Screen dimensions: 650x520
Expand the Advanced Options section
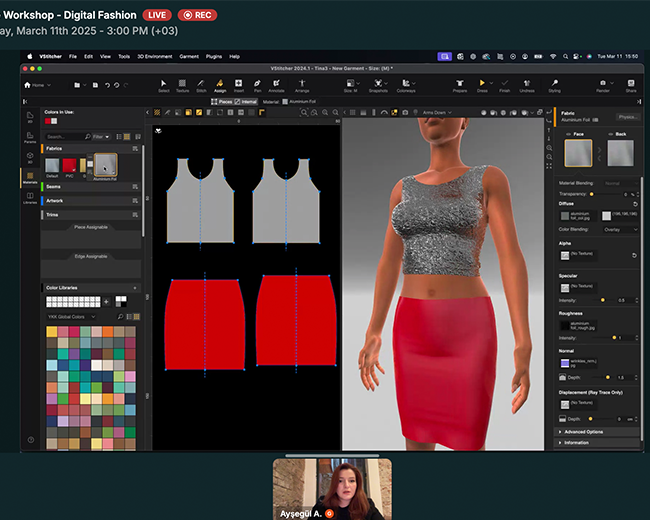[x=585, y=431]
